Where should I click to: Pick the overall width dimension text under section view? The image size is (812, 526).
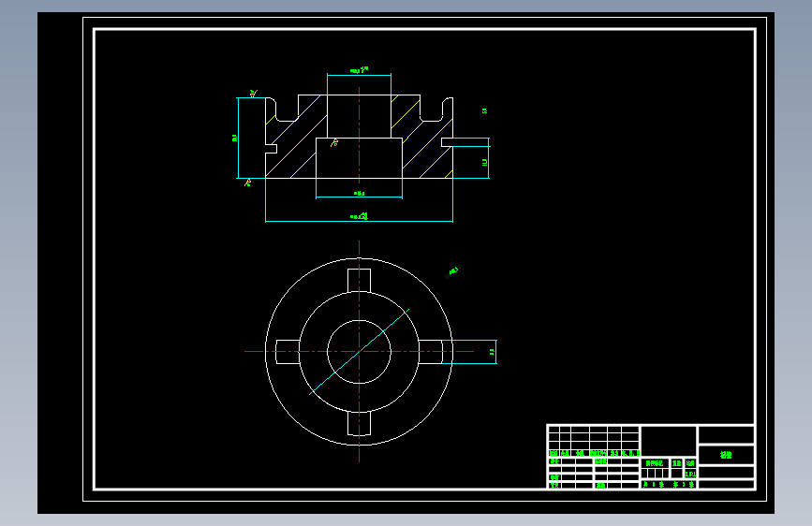[360, 216]
